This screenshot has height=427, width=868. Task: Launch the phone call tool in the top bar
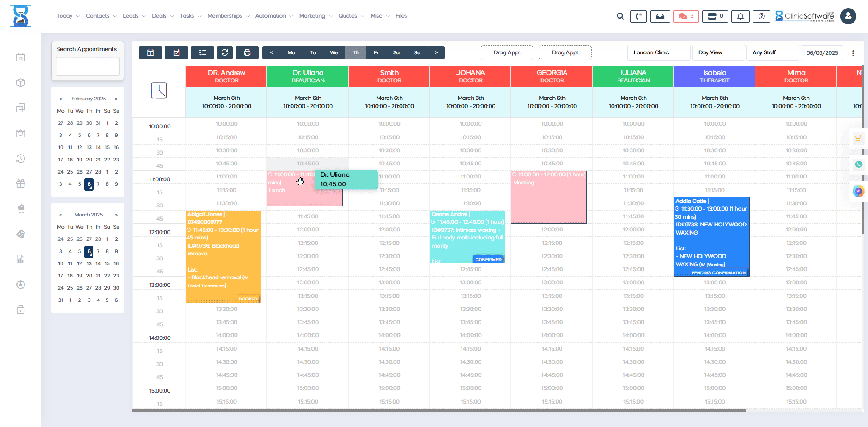[x=638, y=16]
